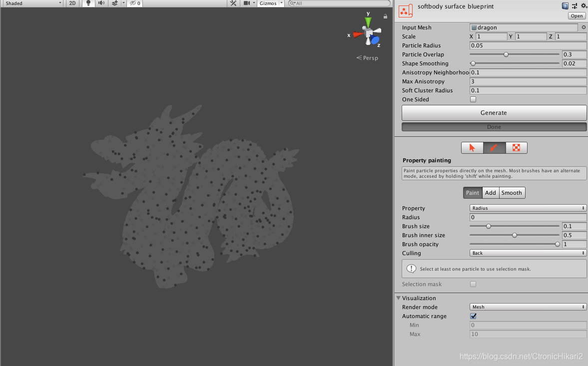Image resolution: width=588 pixels, height=366 pixels.
Task: Open the Property dropdown showing Radius
Action: point(528,208)
